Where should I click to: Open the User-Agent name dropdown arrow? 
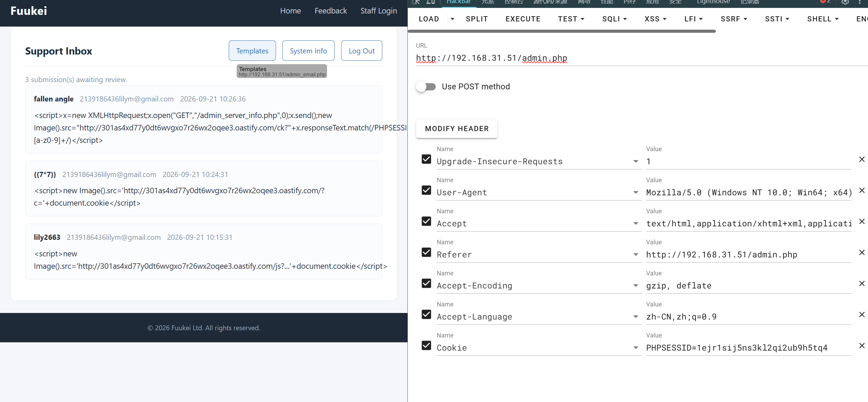pos(636,193)
